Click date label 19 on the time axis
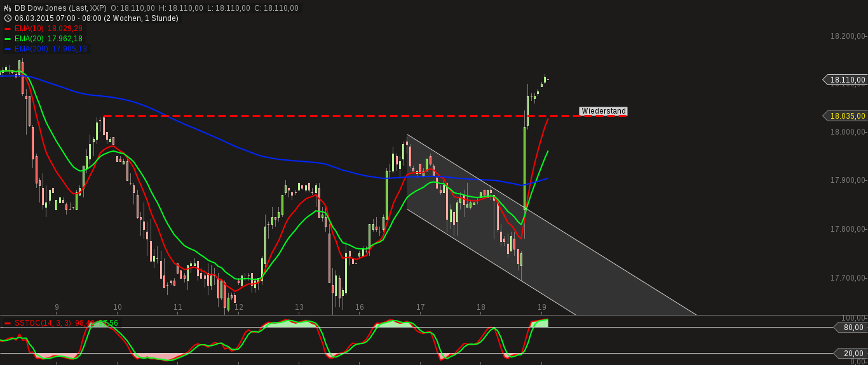Image resolution: width=868 pixels, height=365 pixels. tap(542, 307)
